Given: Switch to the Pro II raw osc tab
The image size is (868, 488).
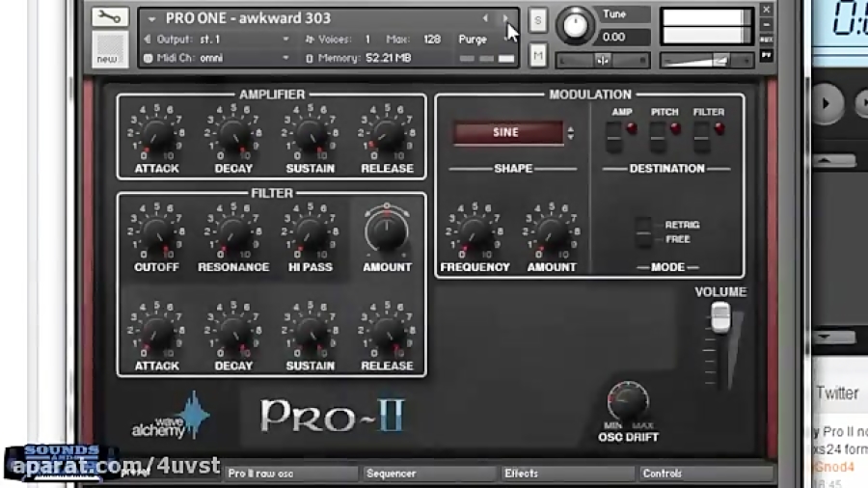Looking at the screenshot, I should (291, 474).
